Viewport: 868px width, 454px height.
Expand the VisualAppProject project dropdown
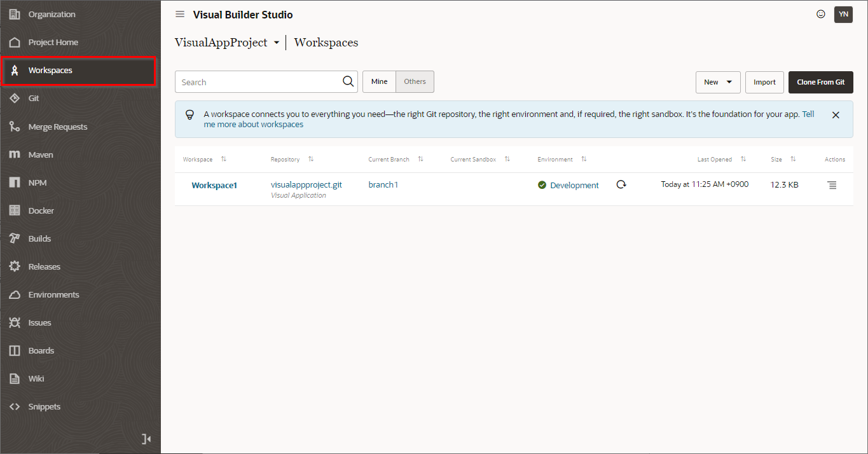276,43
